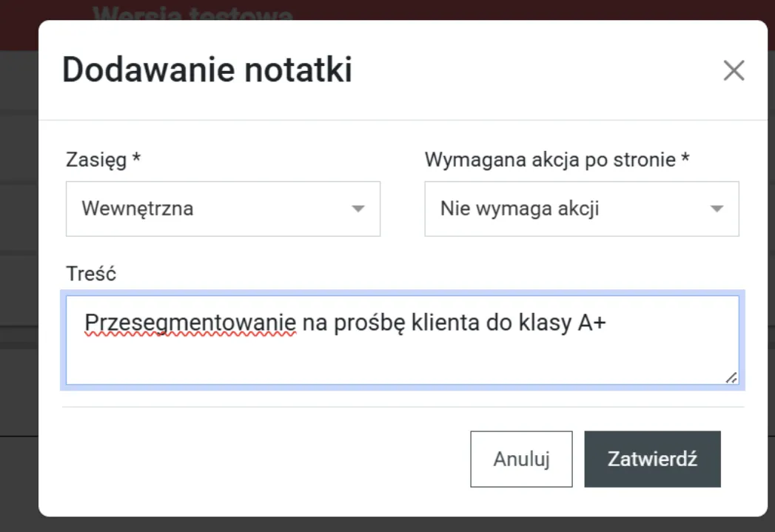This screenshot has width=775, height=532.
Task: Click the Zasięg dropdown chevron
Action: 358,209
